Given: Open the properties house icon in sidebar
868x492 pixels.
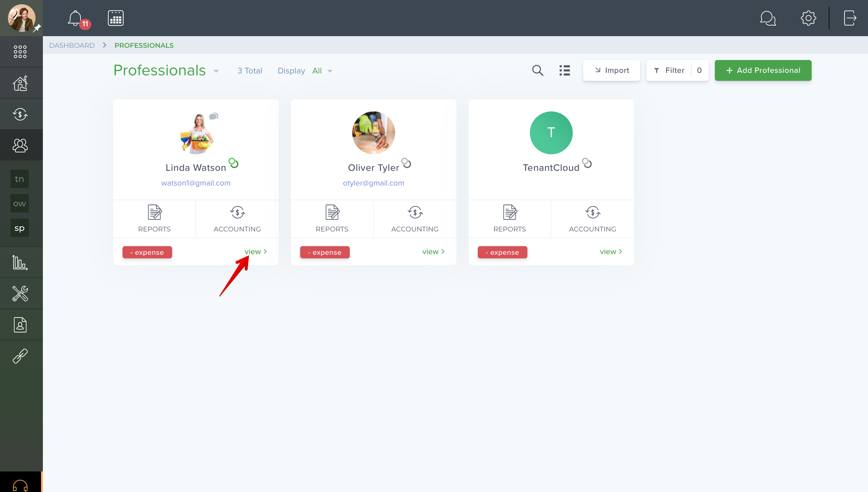Looking at the screenshot, I should point(20,83).
